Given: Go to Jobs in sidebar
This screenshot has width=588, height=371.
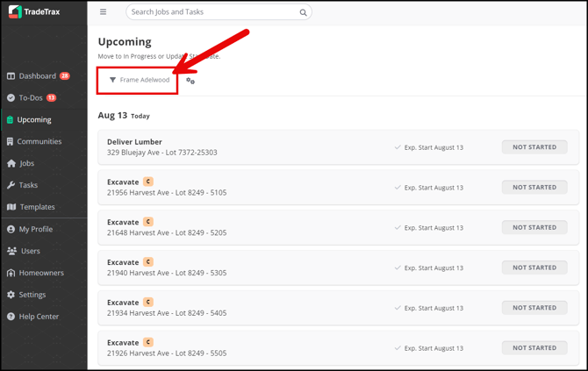Looking at the screenshot, I should coord(26,163).
